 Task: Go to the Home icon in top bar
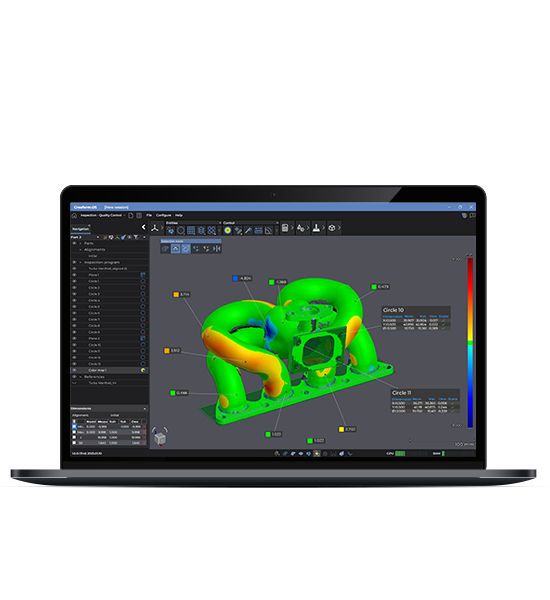pos(74,215)
